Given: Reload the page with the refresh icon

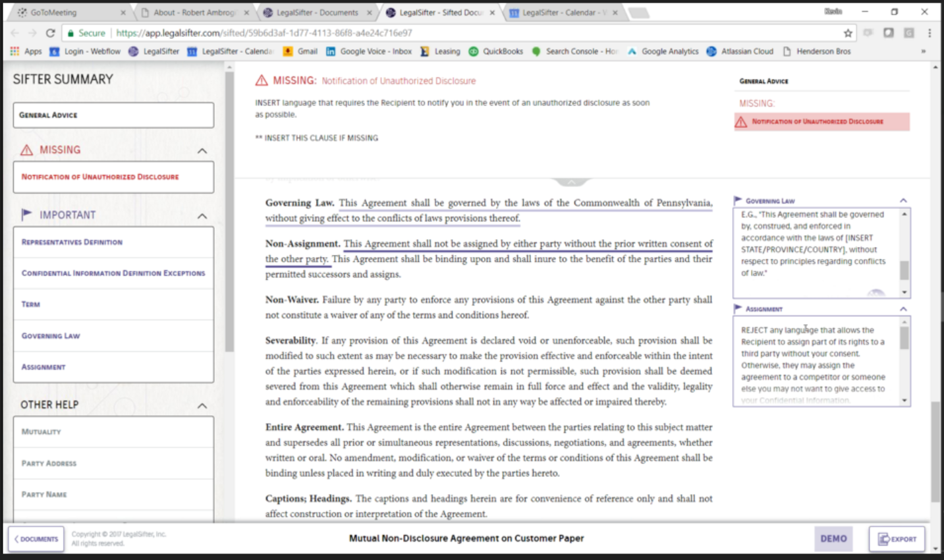Looking at the screenshot, I should pos(50,33).
